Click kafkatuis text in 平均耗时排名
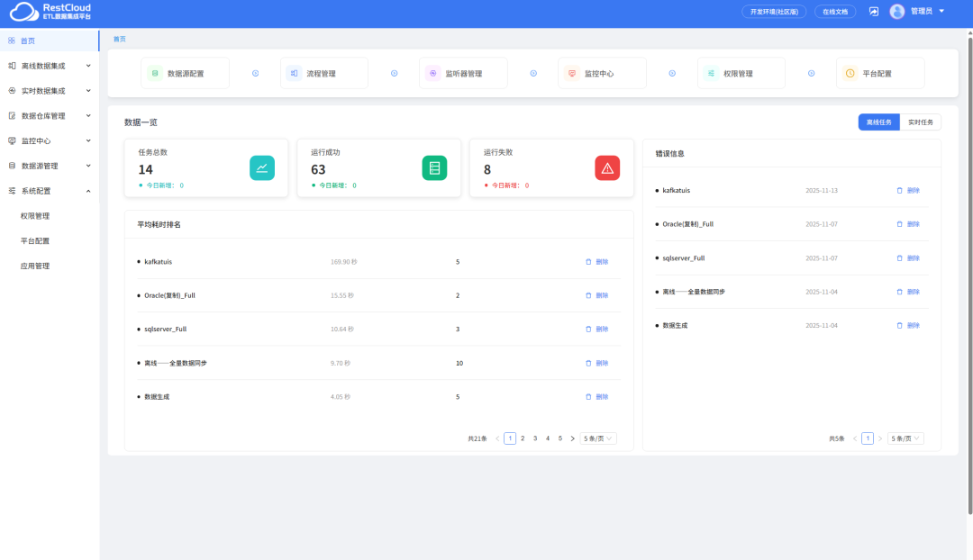Viewport: 973px width, 560px height. [x=159, y=262]
